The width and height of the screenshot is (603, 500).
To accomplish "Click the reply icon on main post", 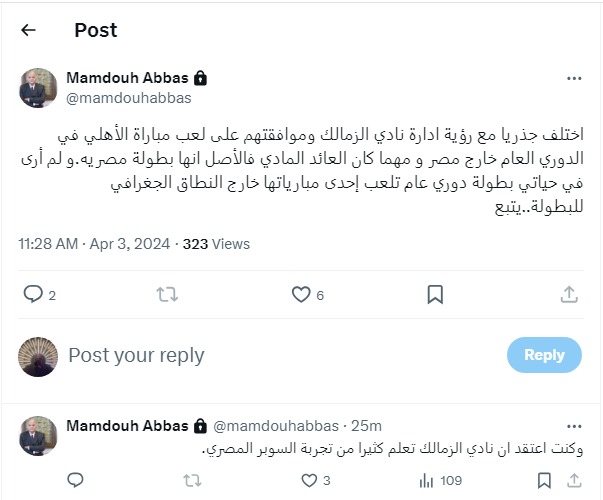I will 33,294.
